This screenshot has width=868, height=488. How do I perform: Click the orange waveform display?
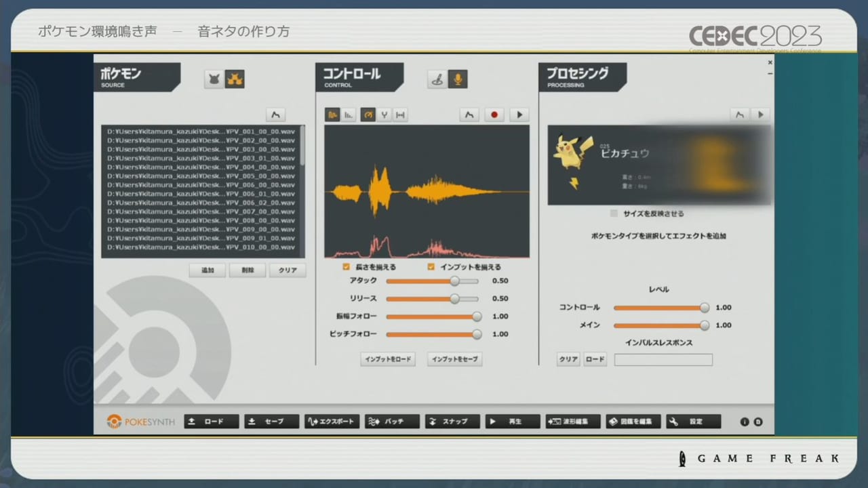click(427, 191)
